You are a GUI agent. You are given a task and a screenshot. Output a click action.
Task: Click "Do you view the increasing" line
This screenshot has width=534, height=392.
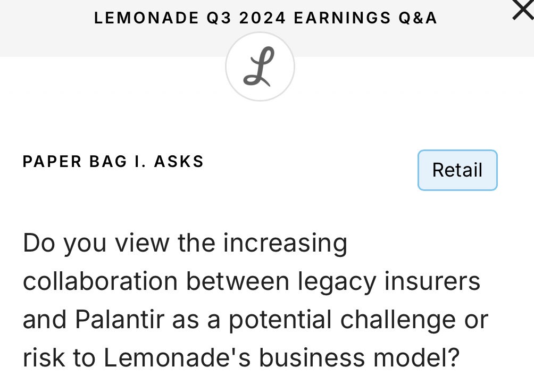coord(185,243)
